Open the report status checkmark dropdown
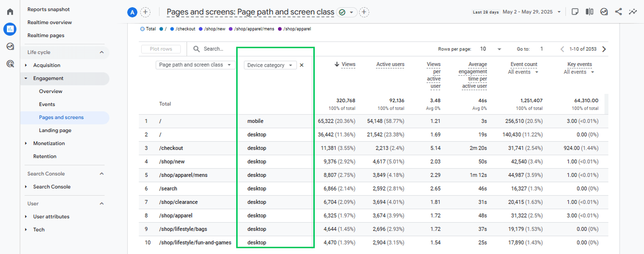 tap(347, 12)
